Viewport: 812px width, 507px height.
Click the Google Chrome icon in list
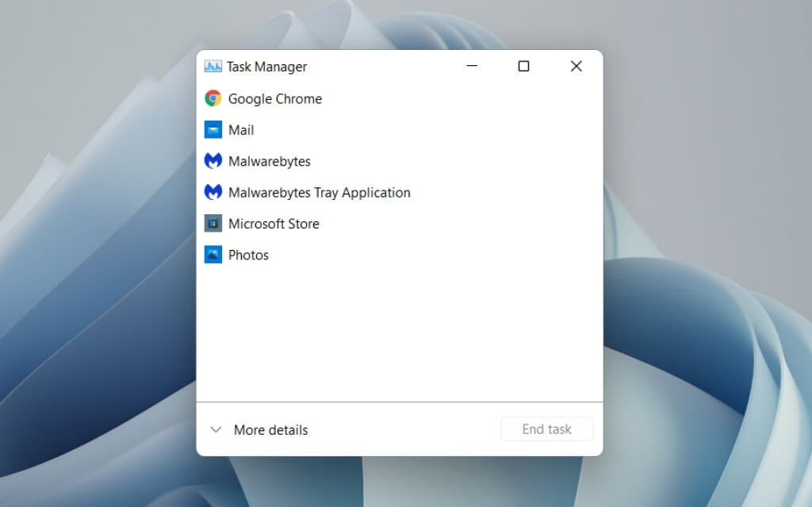(x=213, y=98)
